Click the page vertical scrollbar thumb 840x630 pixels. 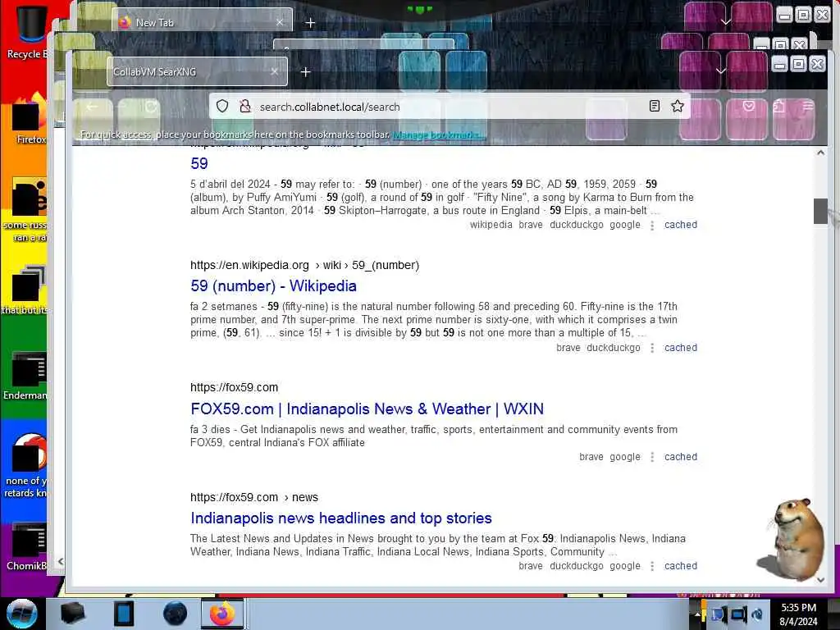pos(820,211)
